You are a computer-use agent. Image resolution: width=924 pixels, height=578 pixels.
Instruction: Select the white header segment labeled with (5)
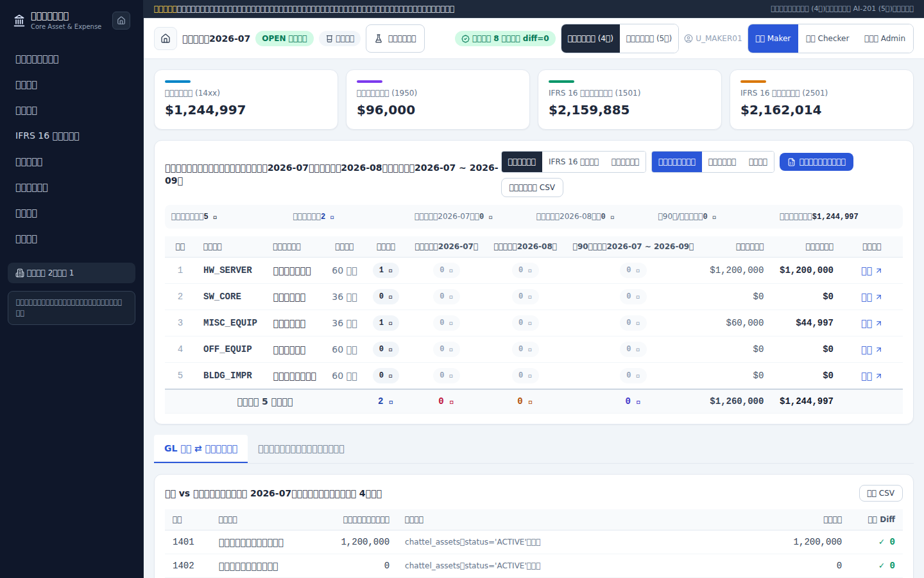click(x=649, y=39)
